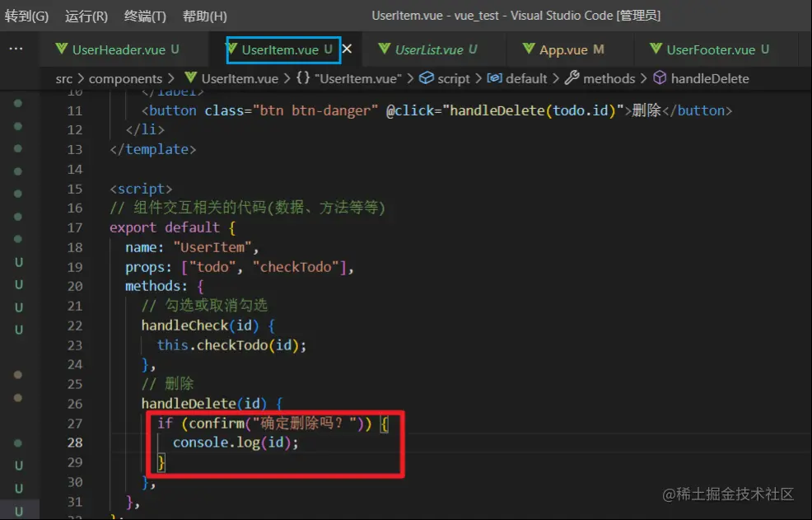
Task: Open the 转到(G) menu
Action: click(x=26, y=16)
